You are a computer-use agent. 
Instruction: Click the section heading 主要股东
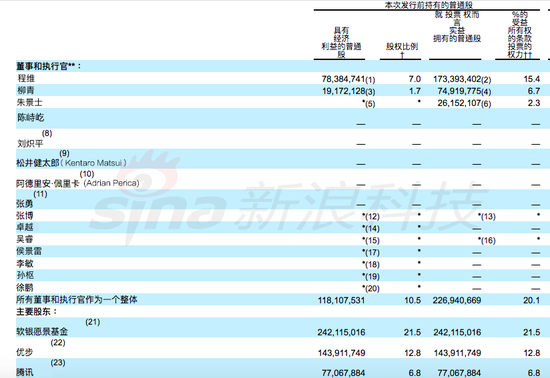36,312
